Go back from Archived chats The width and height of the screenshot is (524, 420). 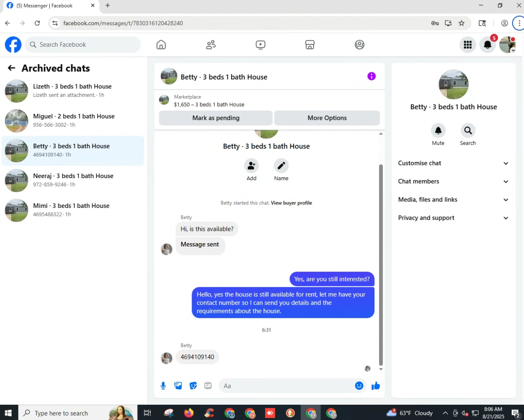[11, 68]
